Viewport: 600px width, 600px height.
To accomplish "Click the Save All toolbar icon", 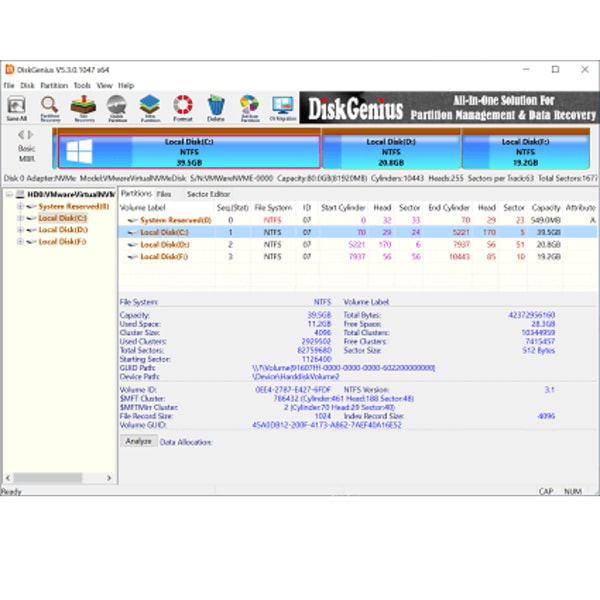I will tap(16, 108).
